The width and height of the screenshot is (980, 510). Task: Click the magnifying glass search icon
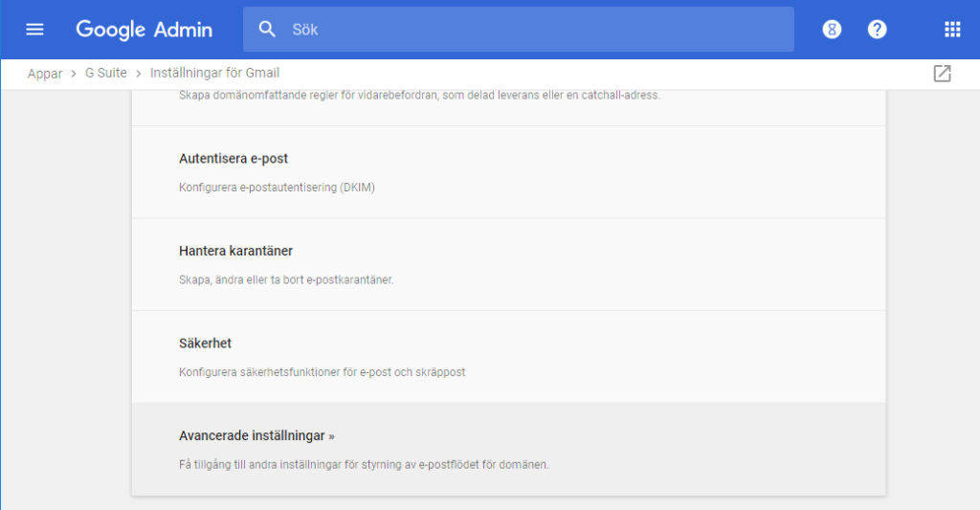click(x=268, y=30)
